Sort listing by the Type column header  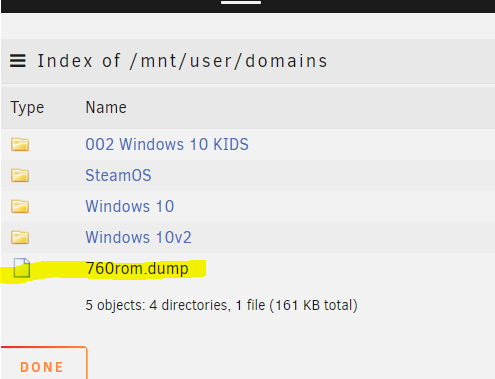[27, 108]
